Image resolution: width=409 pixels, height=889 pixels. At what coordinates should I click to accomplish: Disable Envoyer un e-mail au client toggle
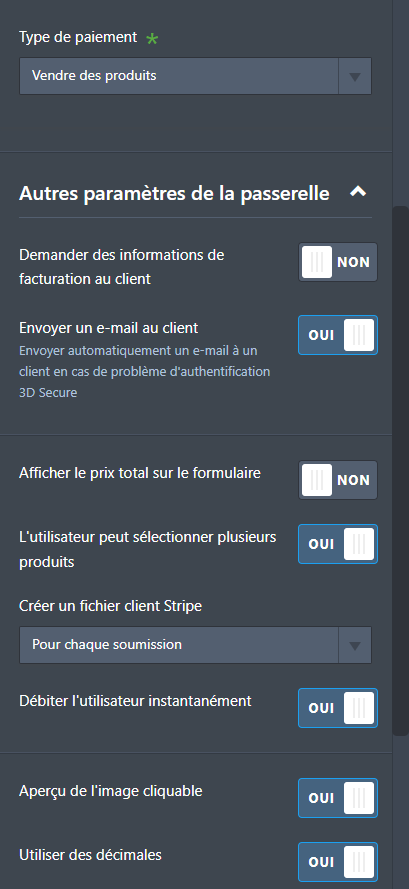click(x=338, y=335)
